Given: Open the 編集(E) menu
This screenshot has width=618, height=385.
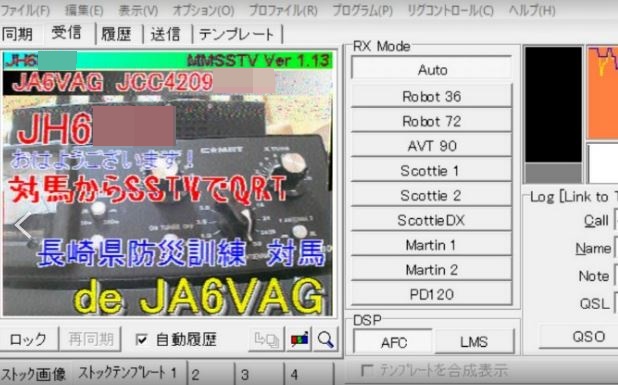Looking at the screenshot, I should [84, 10].
